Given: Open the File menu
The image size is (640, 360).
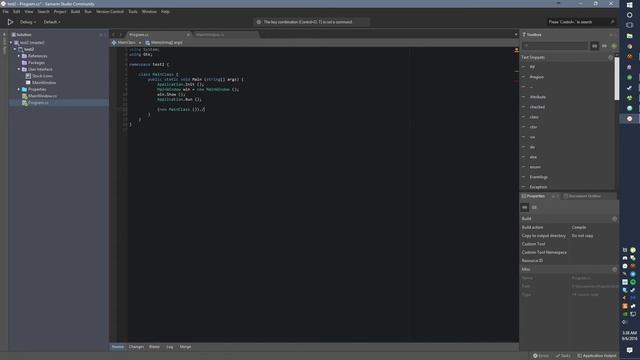Looking at the screenshot, I should tap(6, 12).
